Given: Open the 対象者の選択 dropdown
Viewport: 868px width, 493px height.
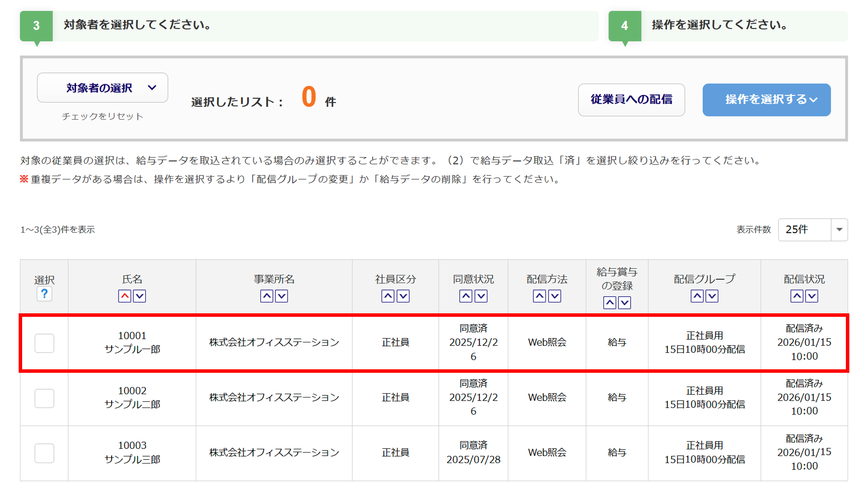Looking at the screenshot, I should (x=102, y=88).
